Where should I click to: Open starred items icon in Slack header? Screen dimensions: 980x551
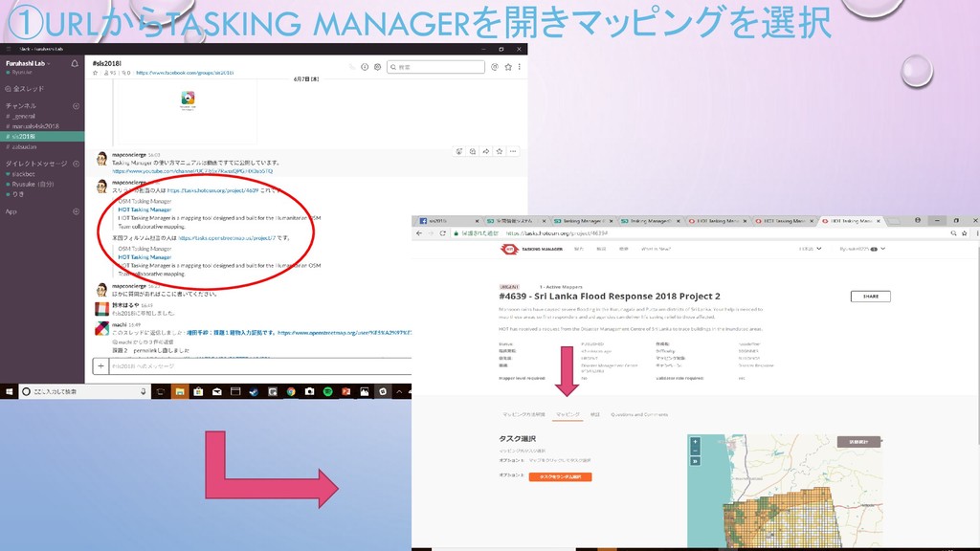pyautogui.click(x=508, y=67)
